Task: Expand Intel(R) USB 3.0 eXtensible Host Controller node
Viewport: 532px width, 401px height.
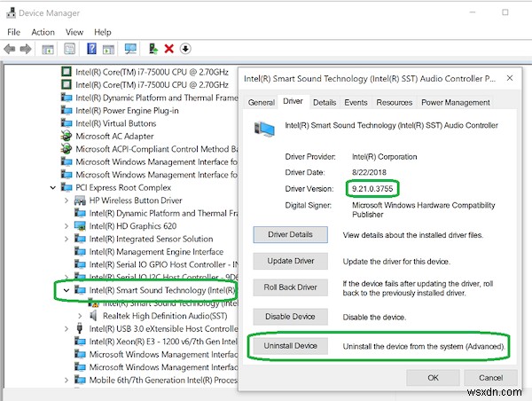Action: click(66, 328)
